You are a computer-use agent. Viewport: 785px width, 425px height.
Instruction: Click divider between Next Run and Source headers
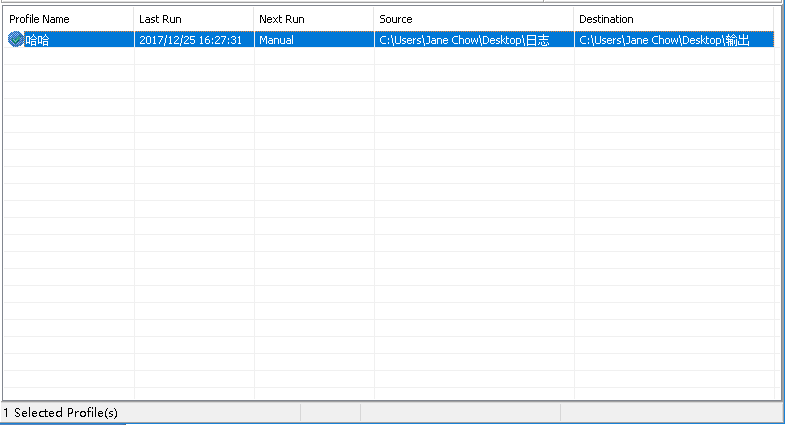[x=374, y=19]
